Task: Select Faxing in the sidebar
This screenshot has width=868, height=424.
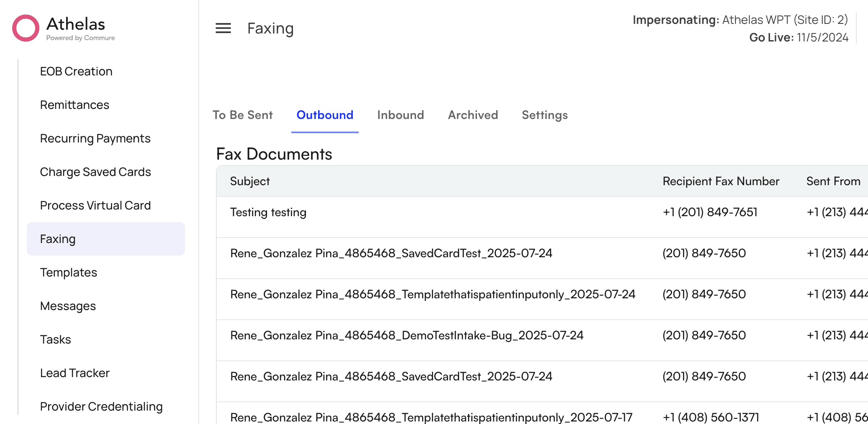Action: pos(58,239)
